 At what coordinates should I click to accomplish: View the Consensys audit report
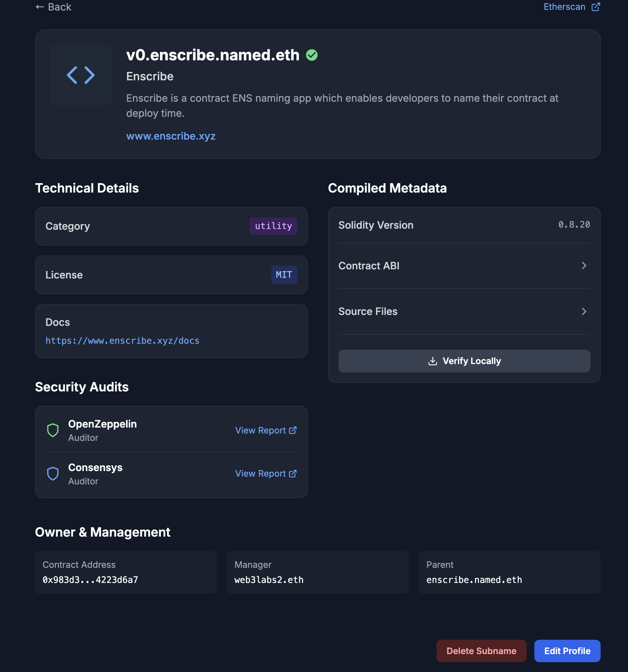pos(266,473)
